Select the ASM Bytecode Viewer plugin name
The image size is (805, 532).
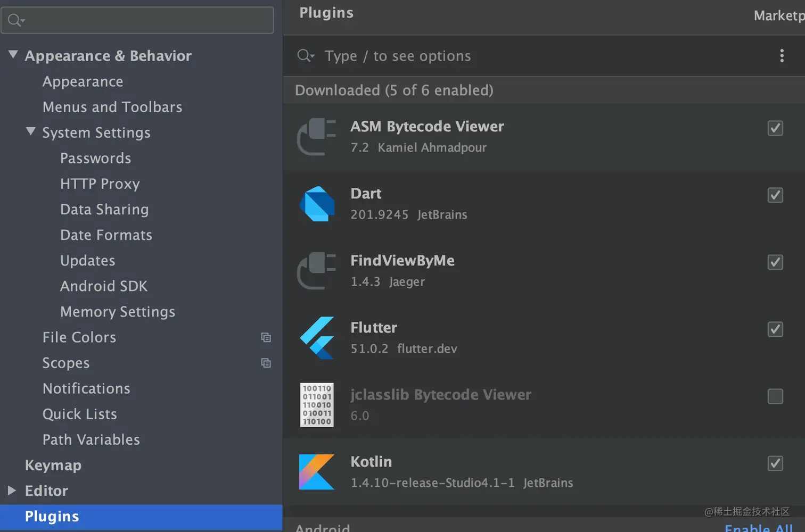pyautogui.click(x=427, y=127)
